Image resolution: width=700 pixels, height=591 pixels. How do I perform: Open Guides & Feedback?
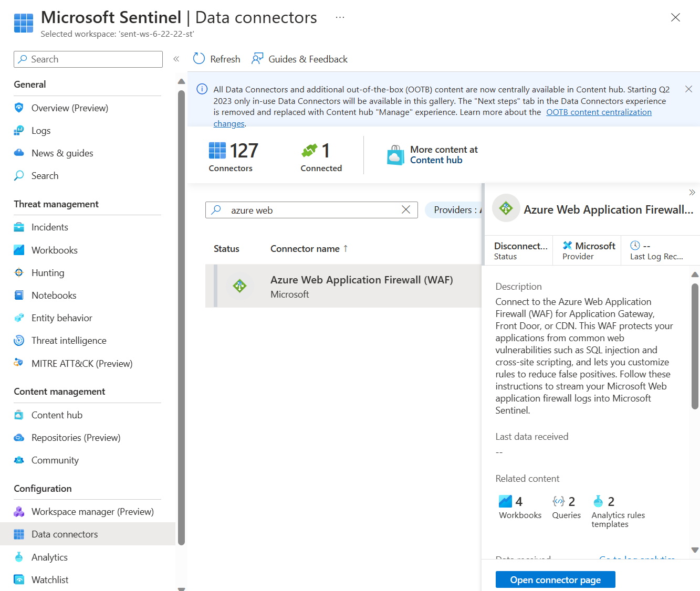(x=300, y=59)
